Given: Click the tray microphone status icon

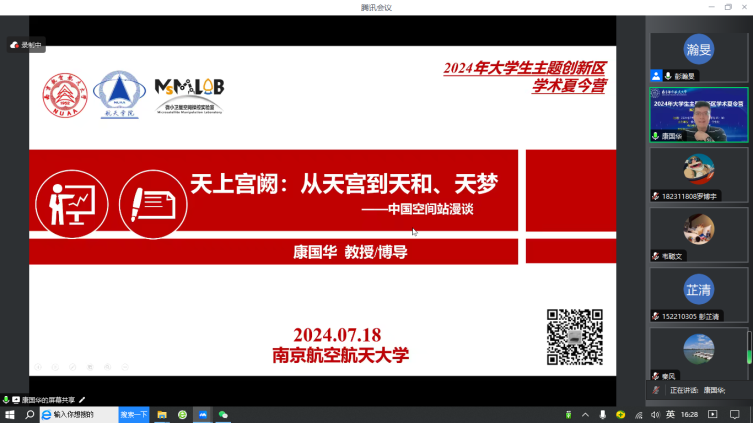Looking at the screenshot, I should [602, 414].
